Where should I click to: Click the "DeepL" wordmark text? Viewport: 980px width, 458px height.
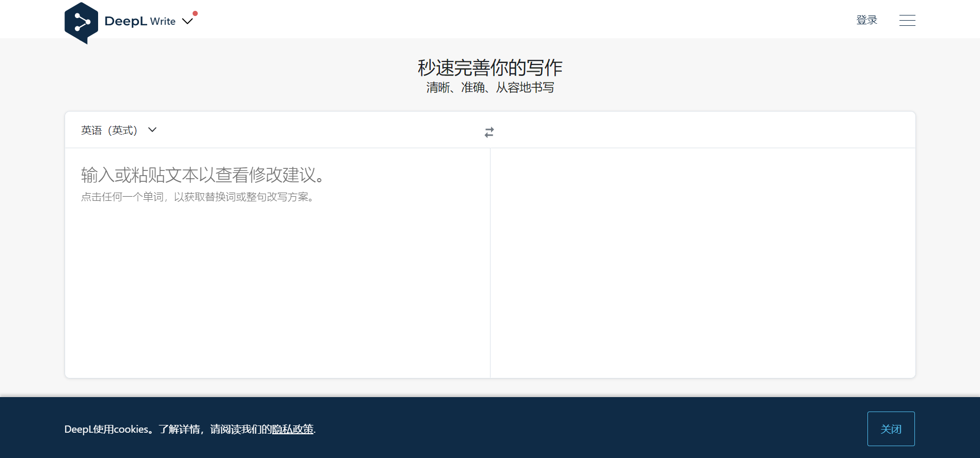(125, 21)
